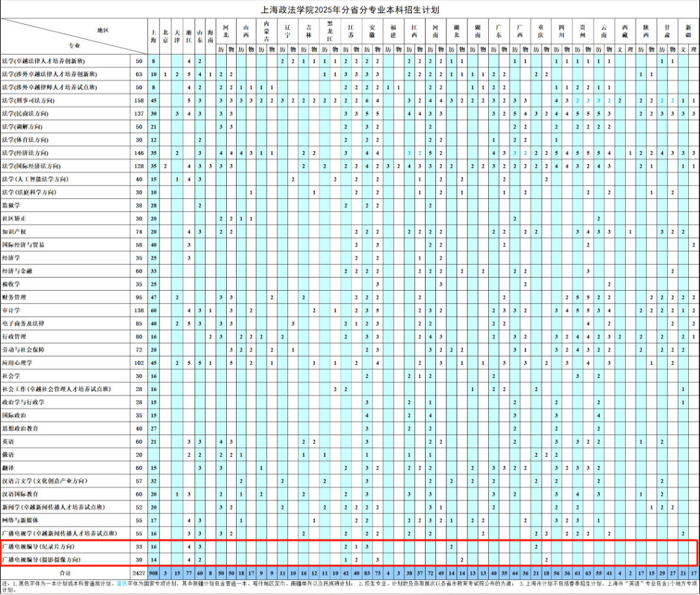The height and width of the screenshot is (595, 700).
Task: Click the 浙江 column header
Action: pyautogui.click(x=189, y=36)
